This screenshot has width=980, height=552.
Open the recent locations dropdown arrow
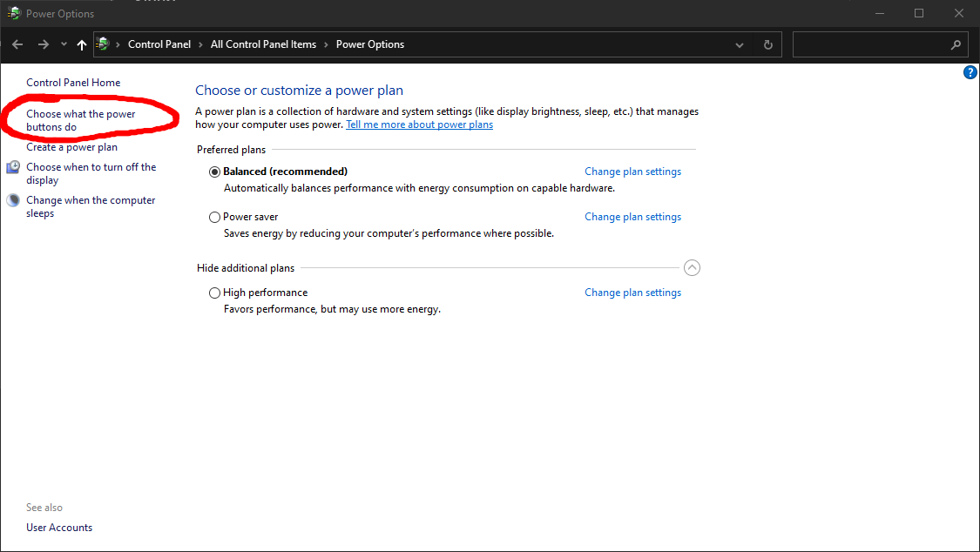tap(64, 44)
